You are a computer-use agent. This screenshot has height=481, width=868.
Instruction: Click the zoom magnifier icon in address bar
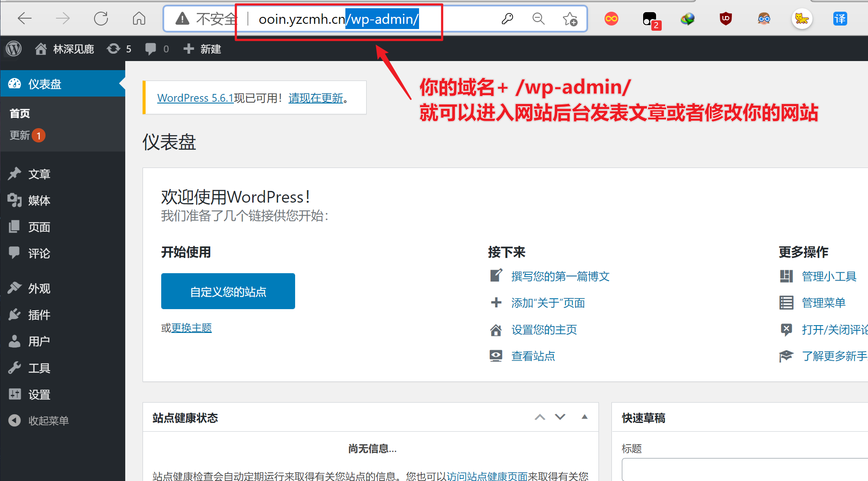pyautogui.click(x=539, y=19)
